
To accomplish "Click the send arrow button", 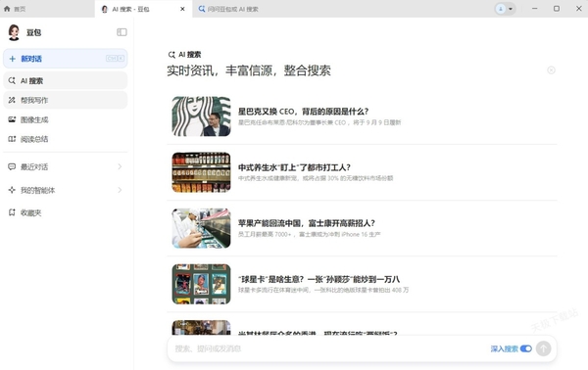I will [543, 348].
